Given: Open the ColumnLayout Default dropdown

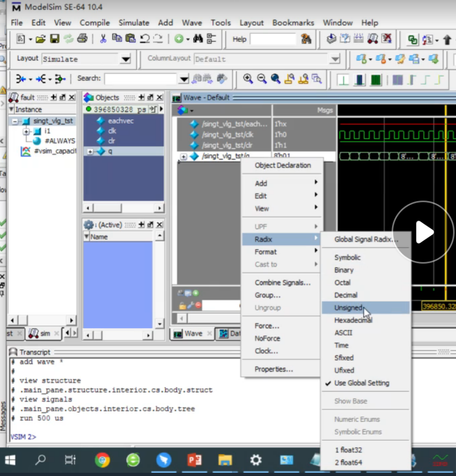Looking at the screenshot, I should (x=335, y=59).
